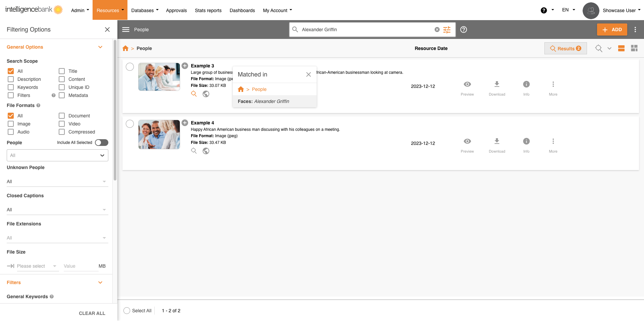
Task: Open Stats reports
Action: 208,10
